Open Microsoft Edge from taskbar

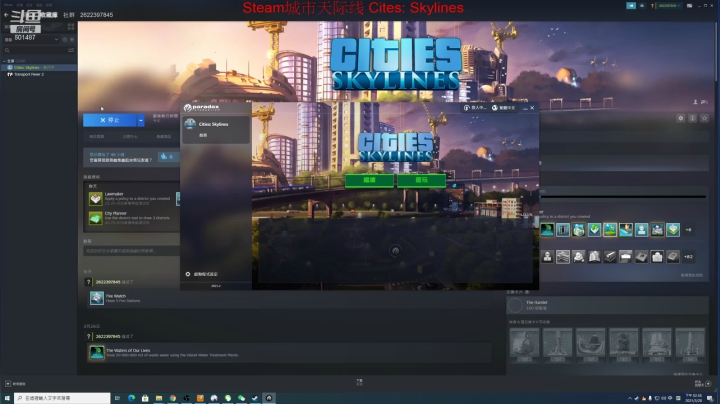pyautogui.click(x=131, y=398)
